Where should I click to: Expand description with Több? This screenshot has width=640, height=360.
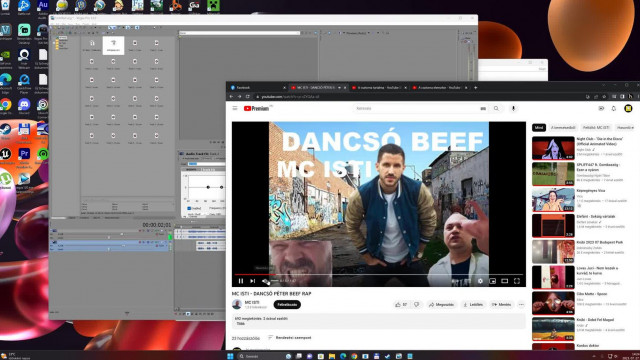coord(240,323)
